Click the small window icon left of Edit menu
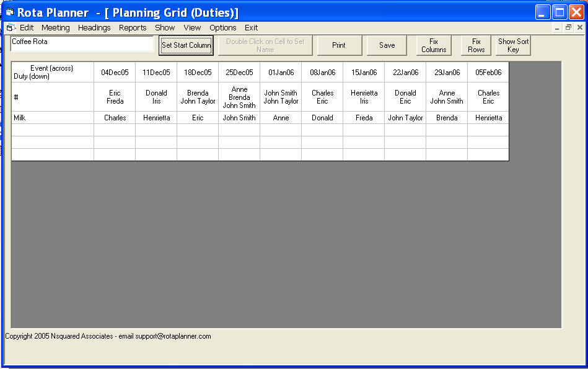 [x=10, y=27]
